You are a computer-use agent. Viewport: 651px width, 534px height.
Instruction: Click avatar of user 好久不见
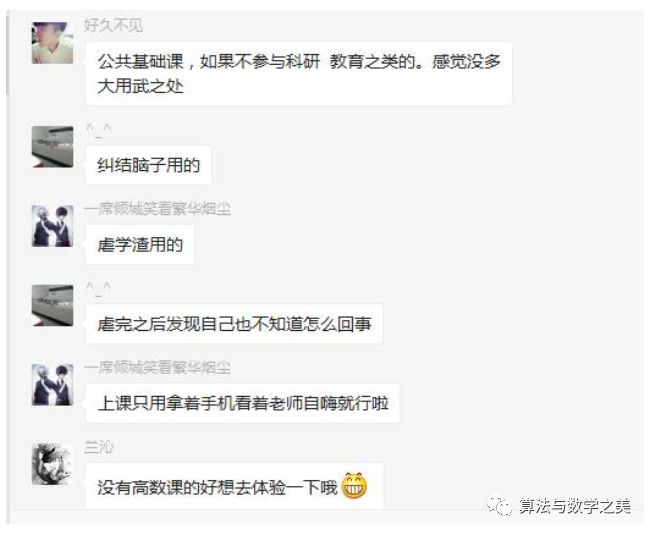coord(52,43)
